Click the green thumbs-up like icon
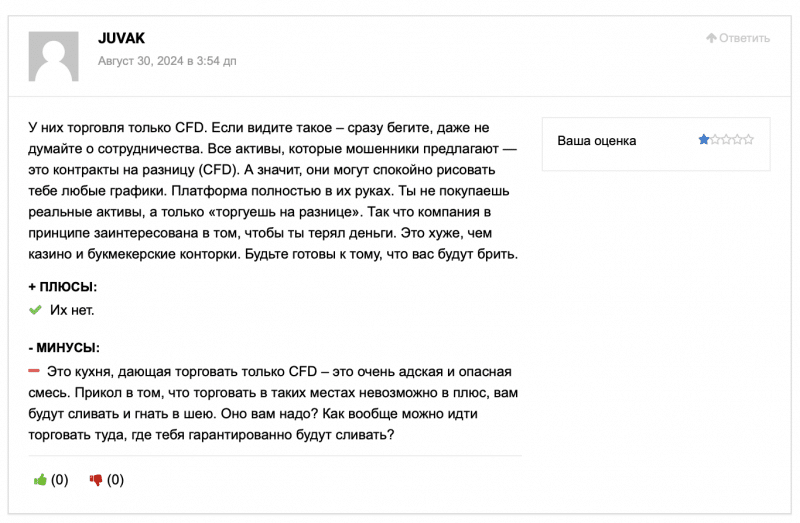 point(40,480)
